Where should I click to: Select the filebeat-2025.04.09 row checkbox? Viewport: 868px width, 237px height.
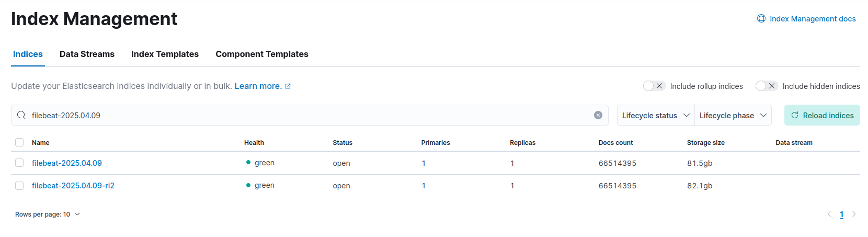pyautogui.click(x=19, y=163)
